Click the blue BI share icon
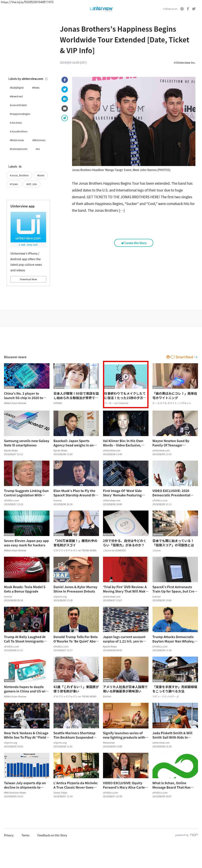 pyautogui.click(x=64, y=99)
